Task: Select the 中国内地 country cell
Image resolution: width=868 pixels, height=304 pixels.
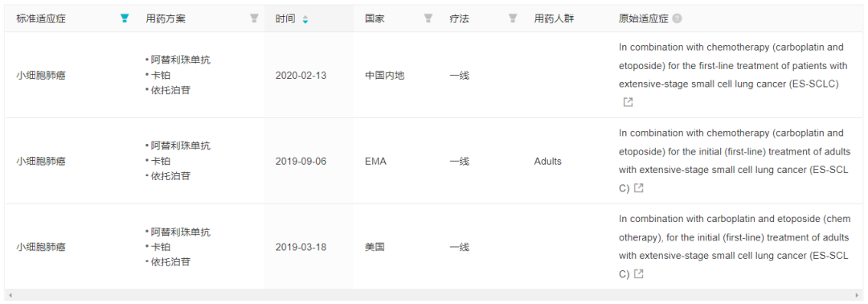Action: tap(385, 76)
